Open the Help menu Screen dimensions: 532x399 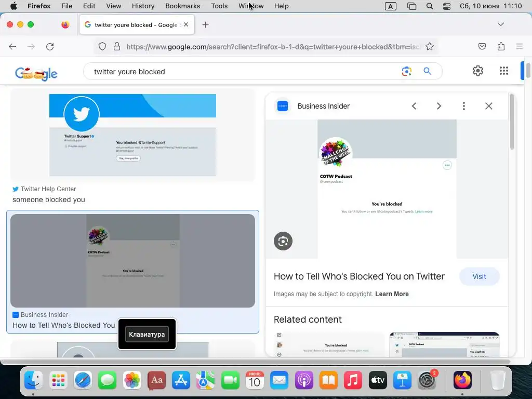tap(281, 6)
